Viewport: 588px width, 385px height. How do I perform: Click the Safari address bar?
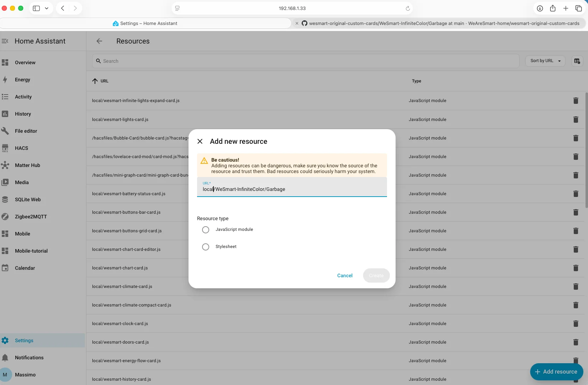[x=292, y=8]
